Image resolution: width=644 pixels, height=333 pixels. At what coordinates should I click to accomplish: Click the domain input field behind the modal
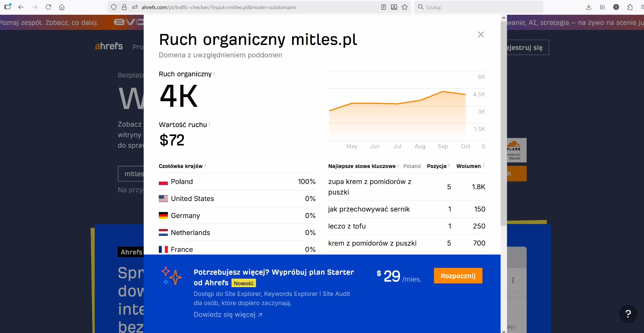pyautogui.click(x=131, y=174)
